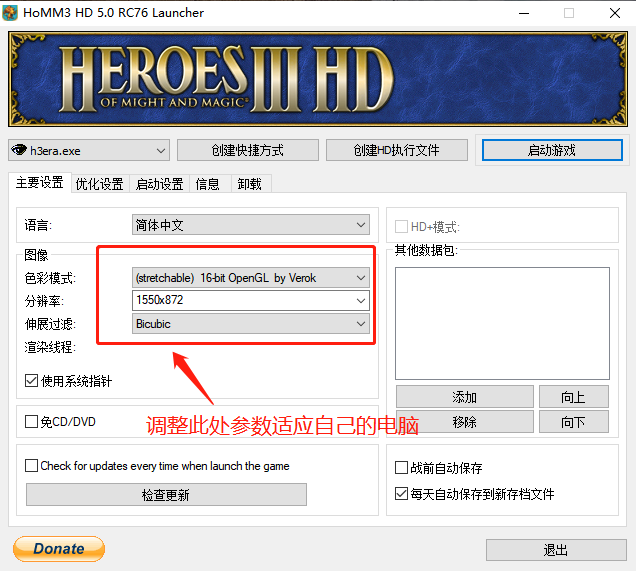Toggle the HD+模式 checkbox

click(x=401, y=226)
